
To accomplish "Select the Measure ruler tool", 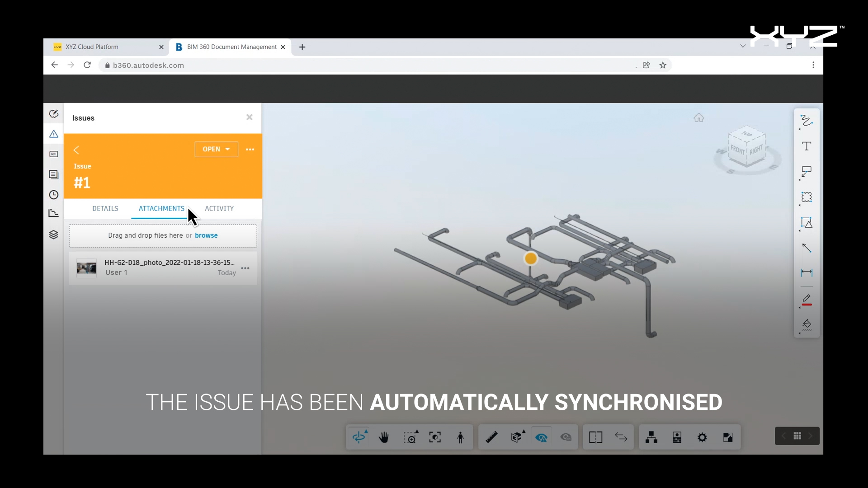I will click(x=492, y=437).
